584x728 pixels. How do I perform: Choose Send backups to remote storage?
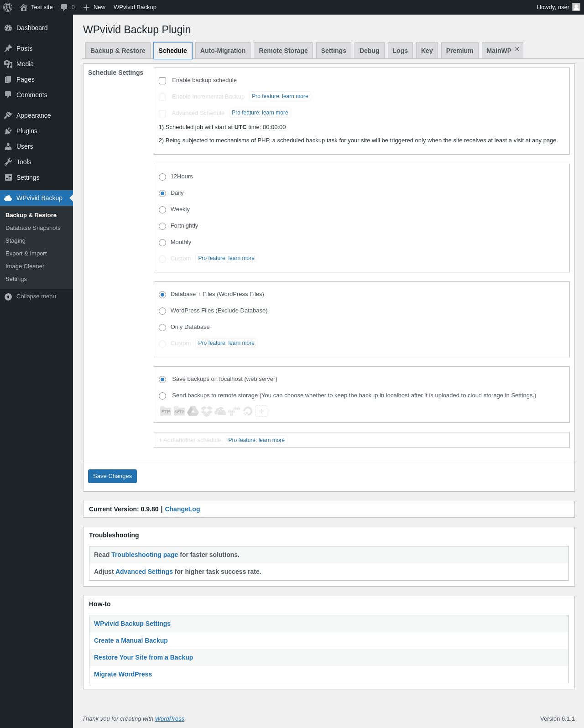[162, 396]
